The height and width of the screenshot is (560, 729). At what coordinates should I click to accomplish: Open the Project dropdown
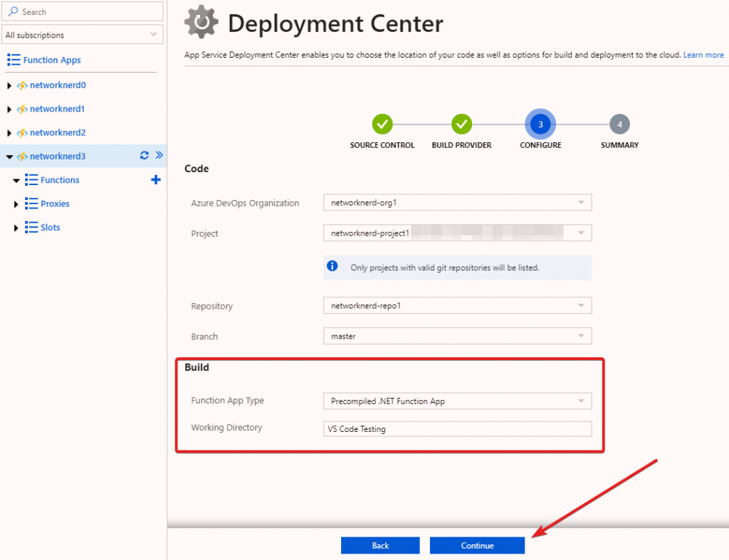[x=458, y=233]
